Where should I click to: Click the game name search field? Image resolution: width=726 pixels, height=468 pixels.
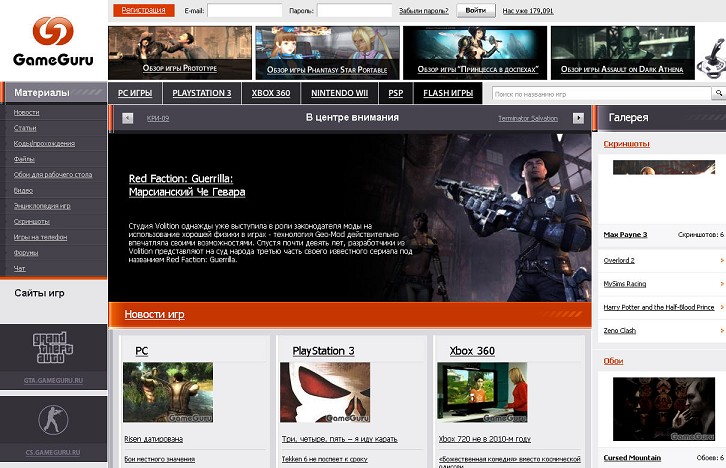tap(601, 94)
